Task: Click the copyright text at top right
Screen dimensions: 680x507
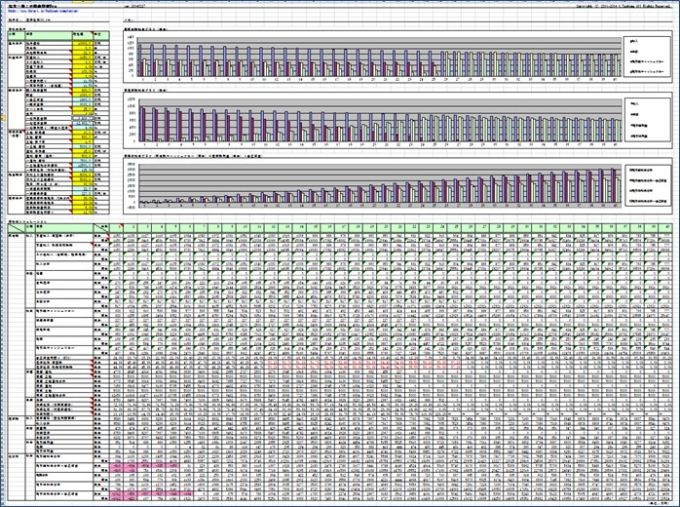Action: pos(624,6)
